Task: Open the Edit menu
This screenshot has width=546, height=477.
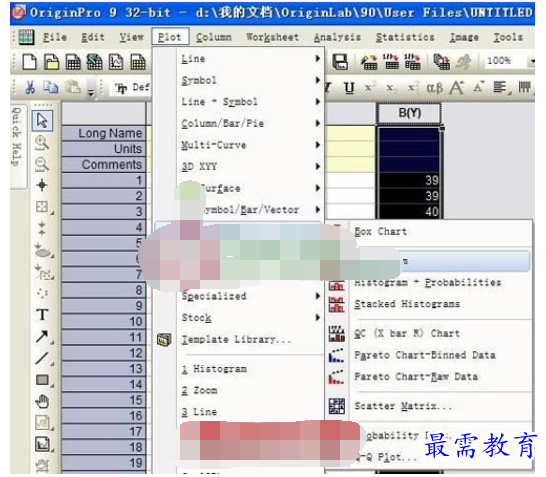Action: [93, 37]
